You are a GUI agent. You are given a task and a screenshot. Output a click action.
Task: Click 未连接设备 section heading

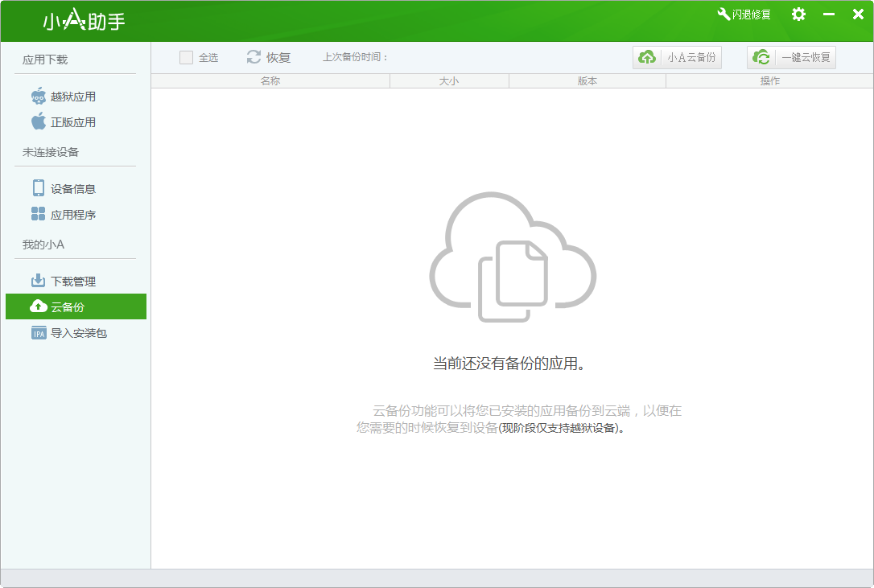pos(51,152)
